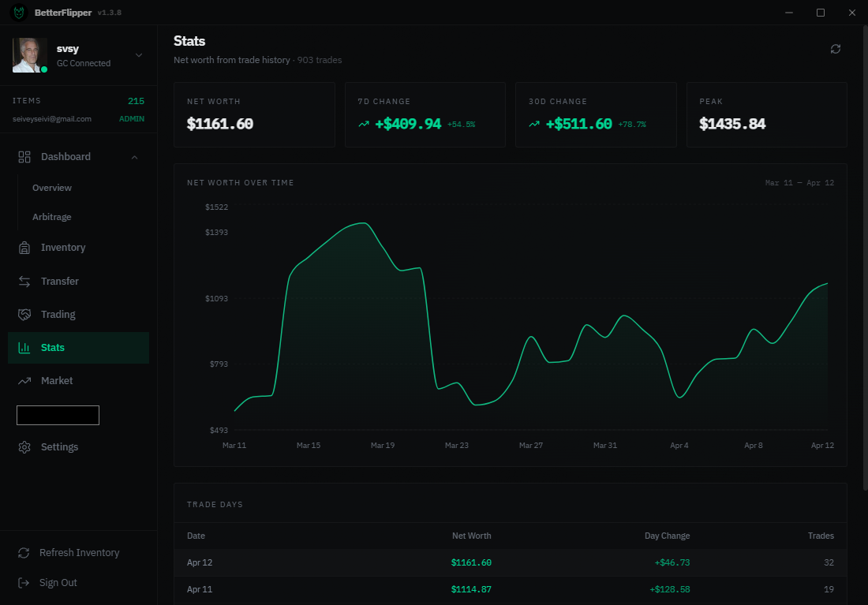Open the Arbitrage dashboard section
The width and height of the screenshot is (868, 605).
pyautogui.click(x=51, y=216)
